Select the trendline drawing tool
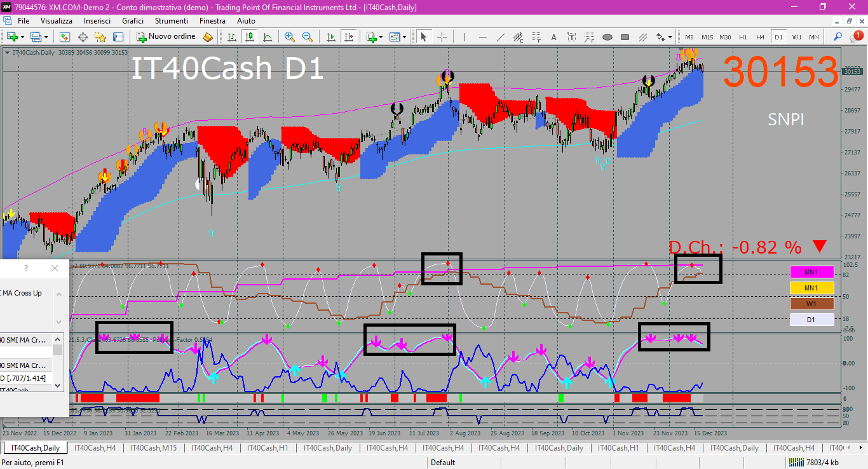868x469 pixels. coord(501,37)
